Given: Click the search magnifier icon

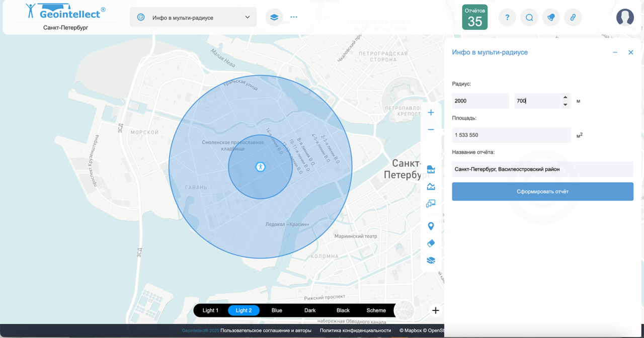Looking at the screenshot, I should [529, 17].
